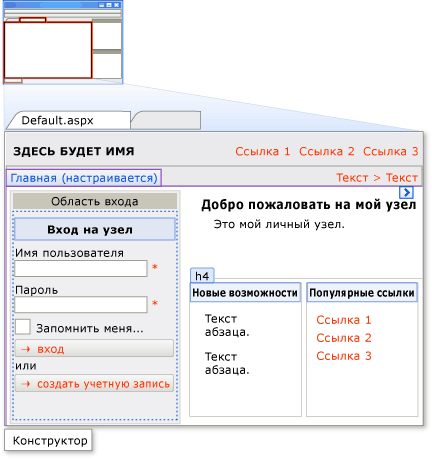Click the Имя пользователя label
Image resolution: width=432 pixels, height=460 pixels.
[x=69, y=253]
